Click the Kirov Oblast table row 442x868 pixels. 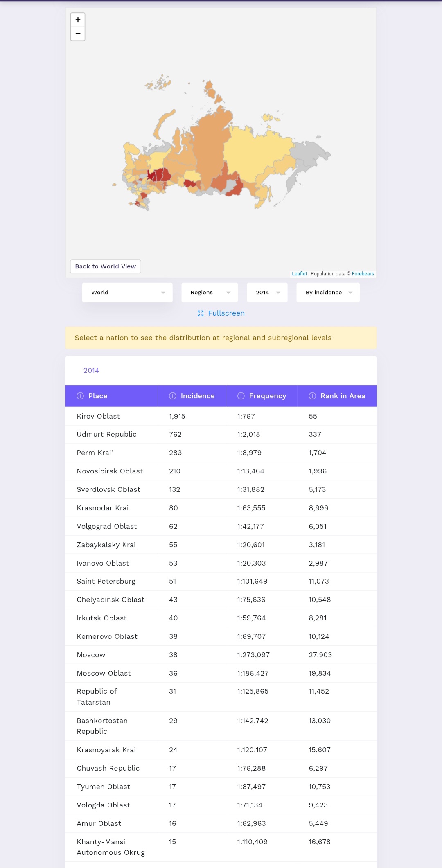[x=221, y=417]
